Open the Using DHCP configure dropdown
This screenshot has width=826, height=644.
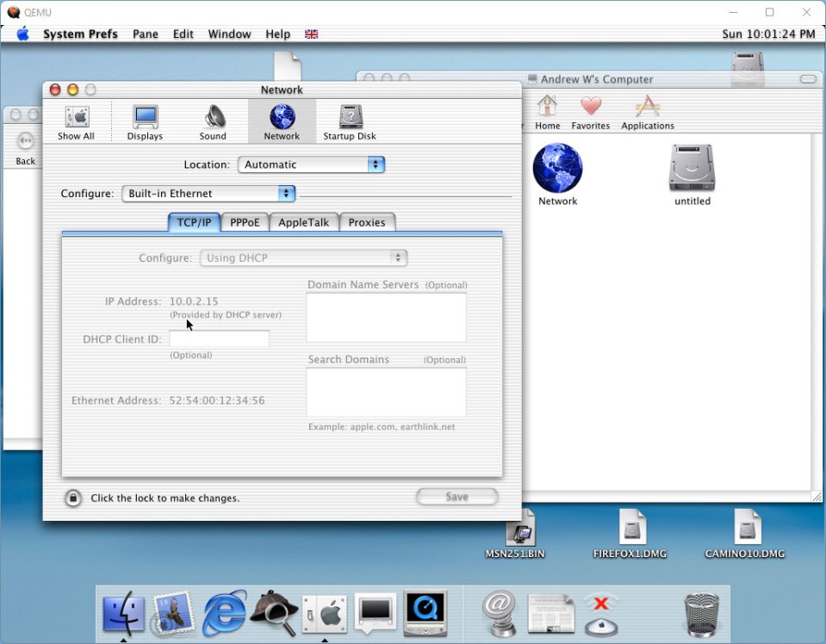tap(303, 257)
